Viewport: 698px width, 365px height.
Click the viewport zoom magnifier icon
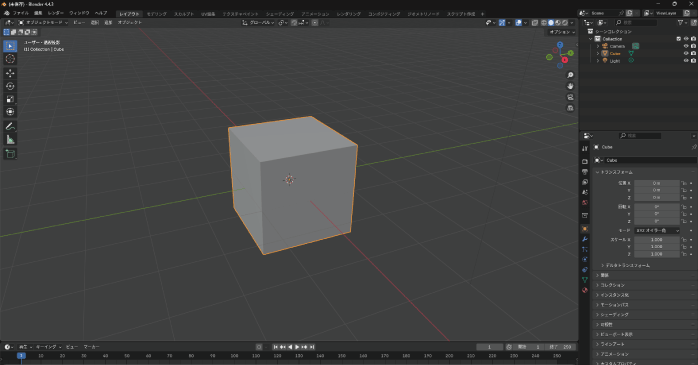click(x=570, y=75)
